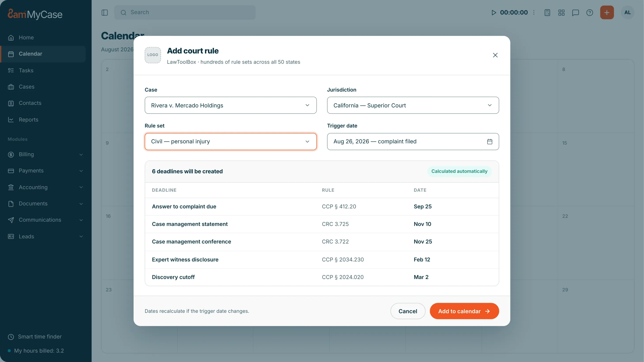Click rule CCP § 2024.020
Image resolution: width=644 pixels, height=362 pixels.
click(343, 277)
